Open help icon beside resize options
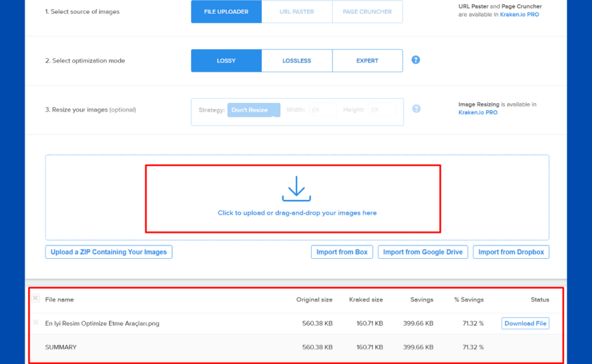592x364 pixels. click(x=416, y=109)
